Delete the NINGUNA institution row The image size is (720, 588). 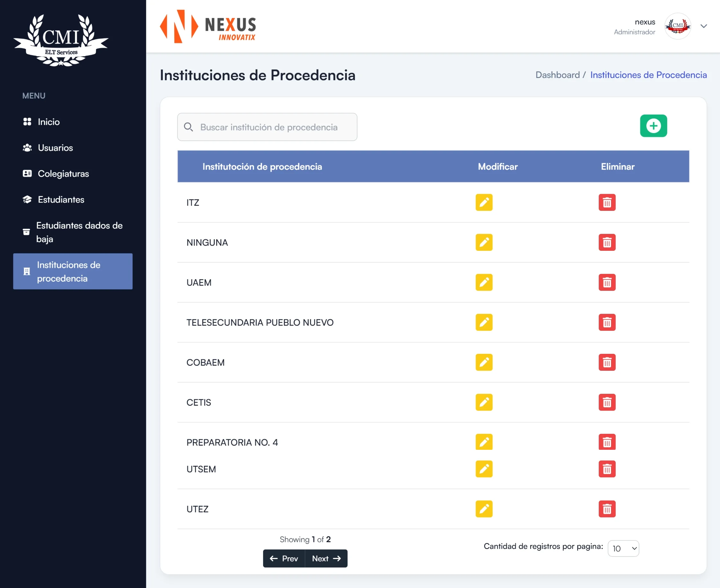[606, 242]
